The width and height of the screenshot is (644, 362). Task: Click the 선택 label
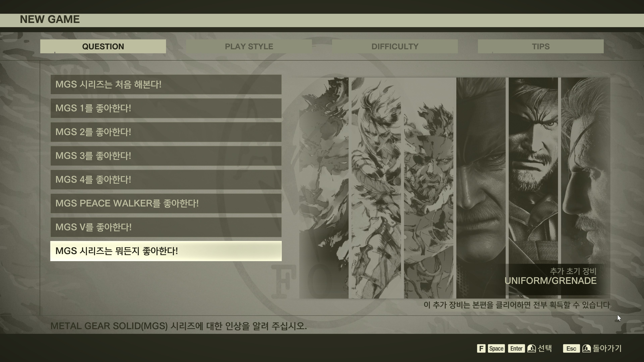click(x=545, y=348)
